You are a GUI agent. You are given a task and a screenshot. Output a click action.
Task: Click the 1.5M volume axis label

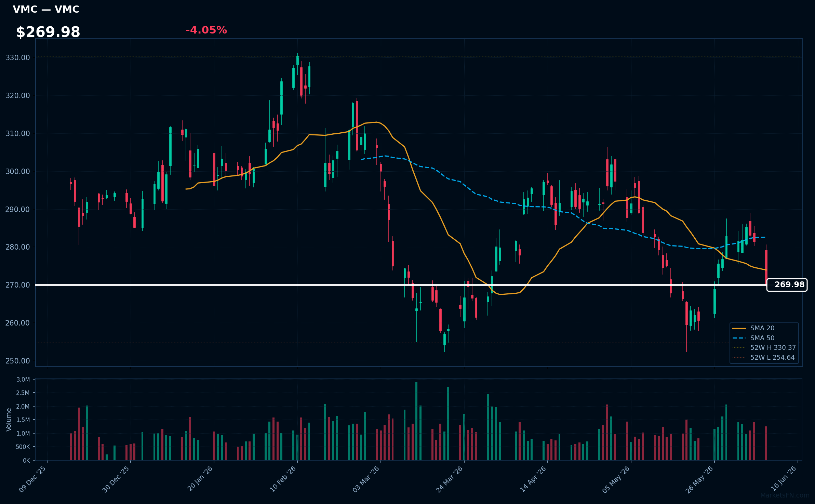click(x=23, y=420)
